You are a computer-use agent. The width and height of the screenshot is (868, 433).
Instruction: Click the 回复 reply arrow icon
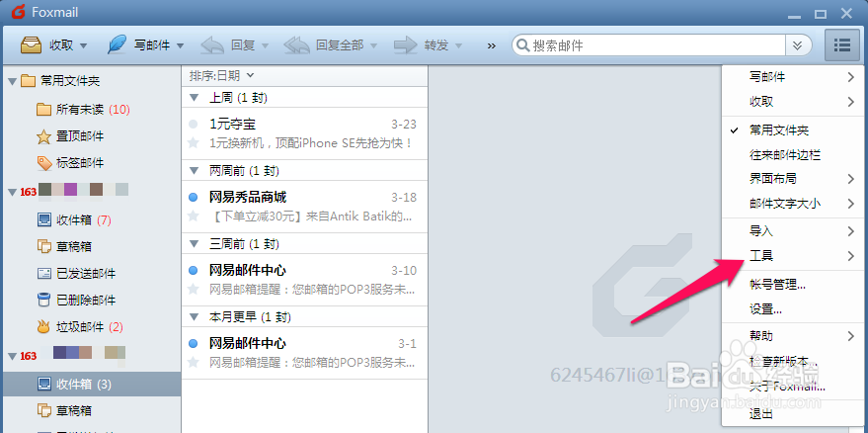click(212, 45)
